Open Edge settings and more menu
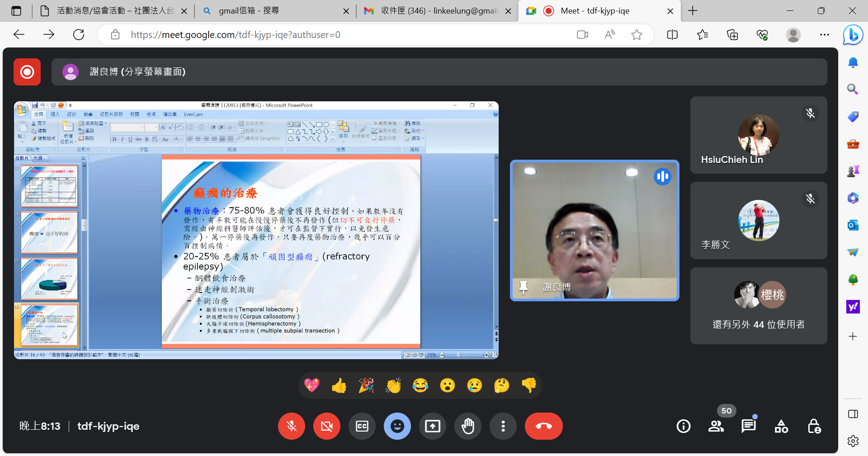868x456 pixels. (825, 35)
